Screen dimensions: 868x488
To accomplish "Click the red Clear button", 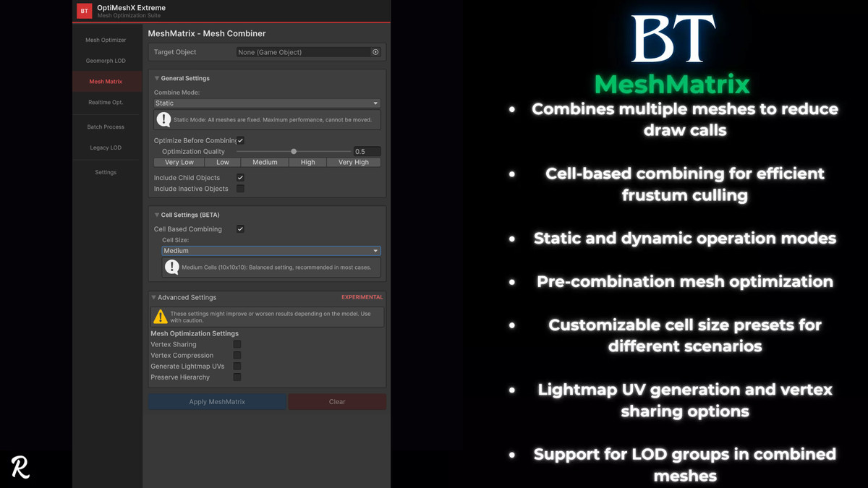I will pyautogui.click(x=337, y=402).
